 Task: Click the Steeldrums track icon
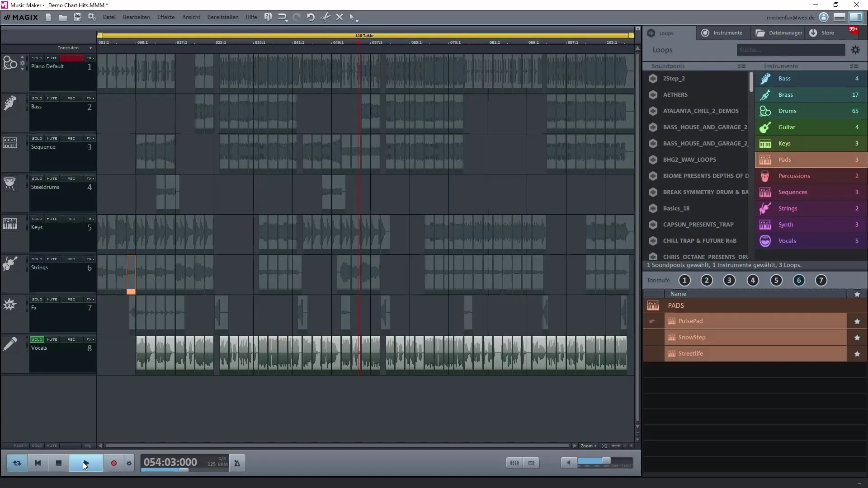(x=9, y=183)
